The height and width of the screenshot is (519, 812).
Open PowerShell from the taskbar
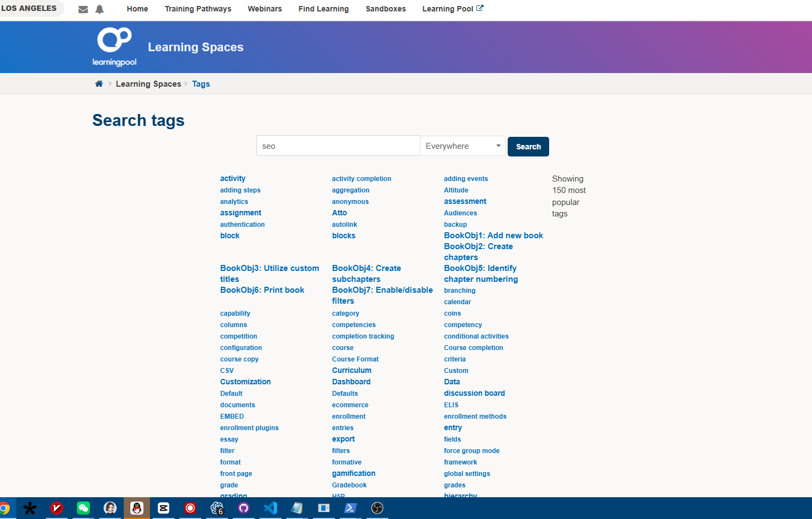(x=351, y=508)
